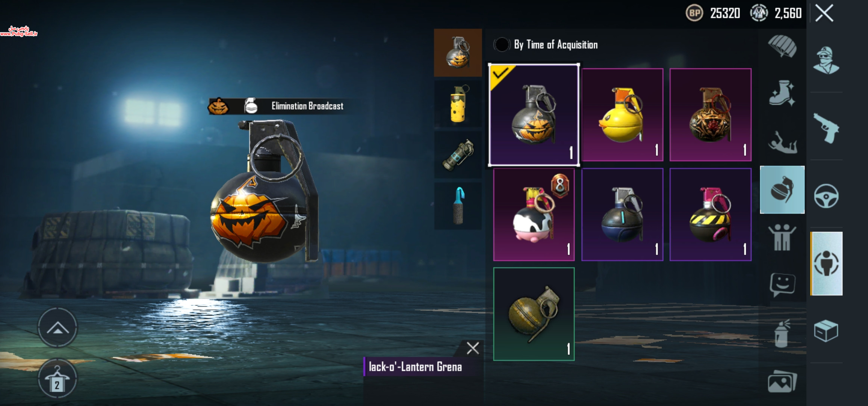868x406 pixels.
Task: Close the Jack-o'-Lantern Grenade name tooltip
Action: click(x=473, y=348)
